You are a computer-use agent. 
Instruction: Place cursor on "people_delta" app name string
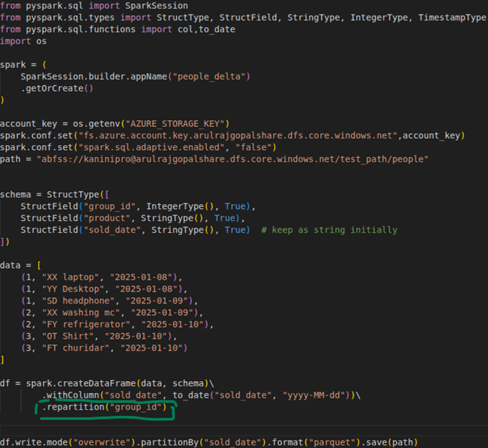211,76
